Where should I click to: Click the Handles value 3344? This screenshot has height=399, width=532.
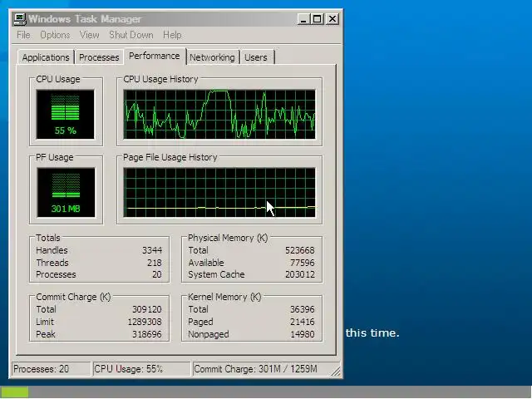(151, 250)
